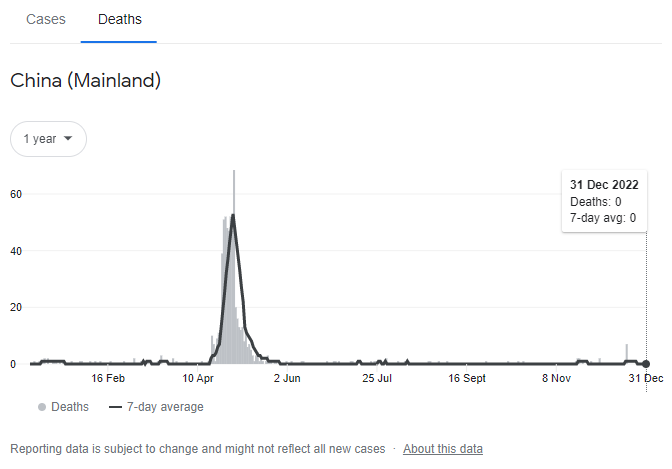
Task: Click the 31 Dec 2022 tooltip box
Action: (604, 201)
